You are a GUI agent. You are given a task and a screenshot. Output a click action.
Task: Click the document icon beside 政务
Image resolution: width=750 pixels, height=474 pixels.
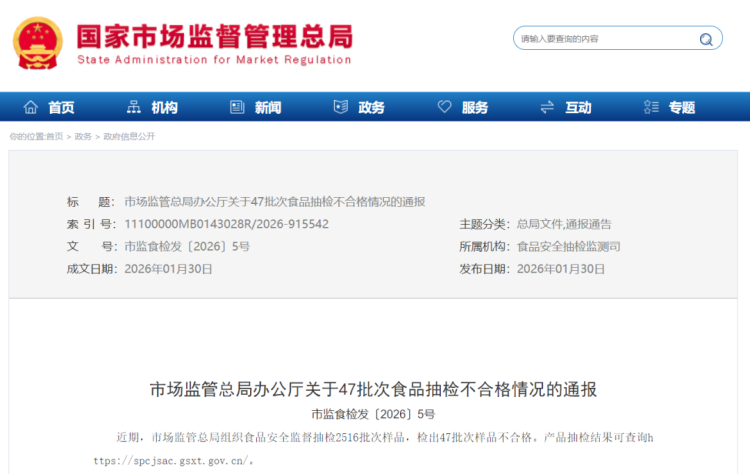click(x=340, y=107)
